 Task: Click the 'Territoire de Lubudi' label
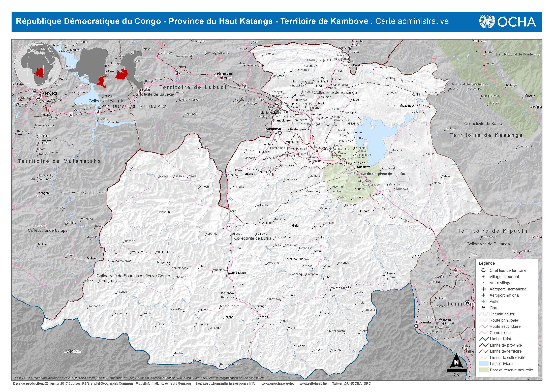pyautogui.click(x=193, y=87)
